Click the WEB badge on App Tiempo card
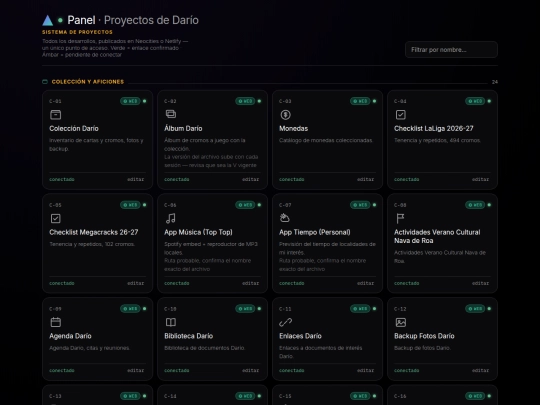 (x=360, y=205)
